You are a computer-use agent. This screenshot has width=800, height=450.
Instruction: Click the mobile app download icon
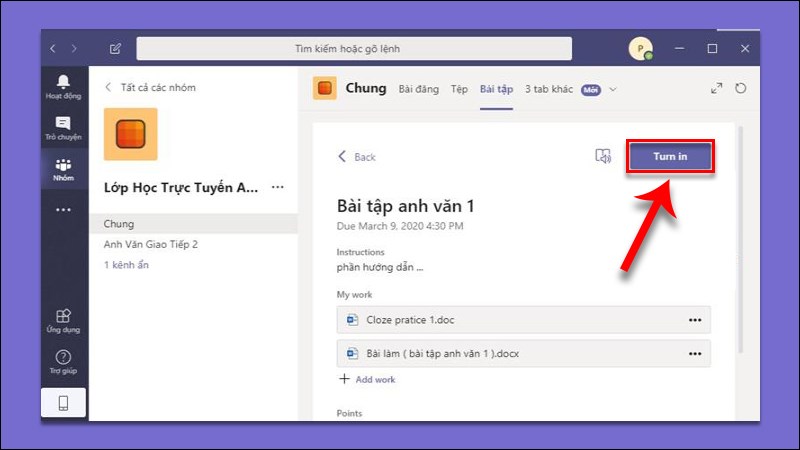[63, 403]
